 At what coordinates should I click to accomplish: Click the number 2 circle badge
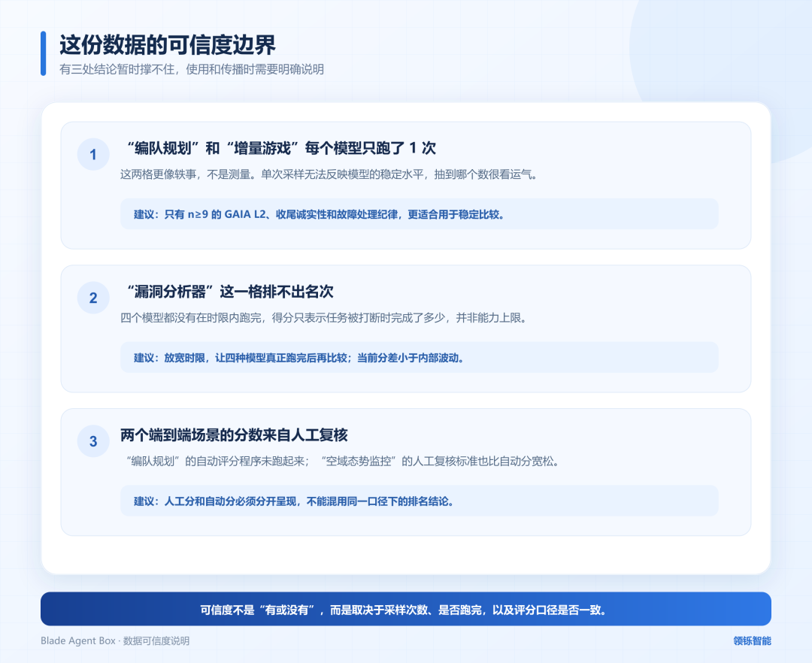(x=93, y=298)
